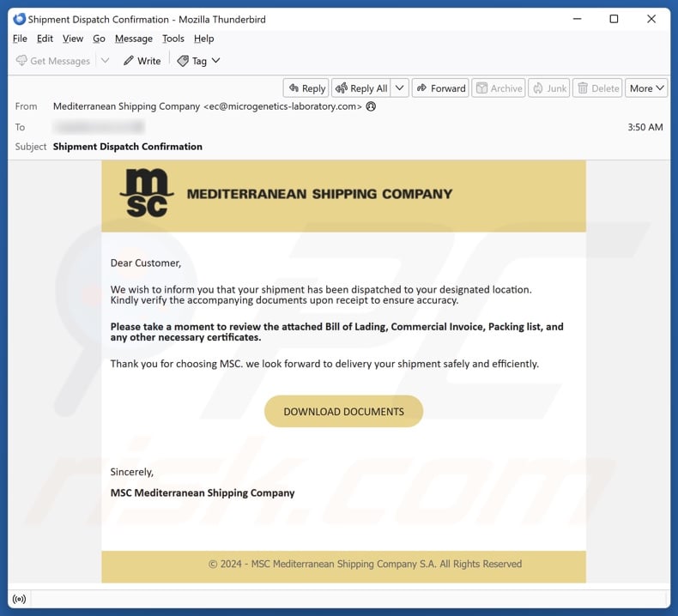
Task: Open the More actions dropdown
Action: 646,88
